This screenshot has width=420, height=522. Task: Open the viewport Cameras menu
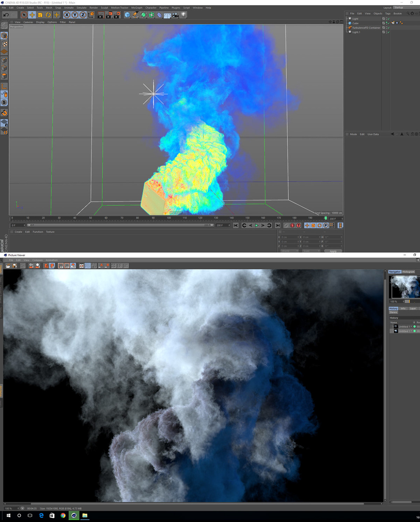point(28,22)
